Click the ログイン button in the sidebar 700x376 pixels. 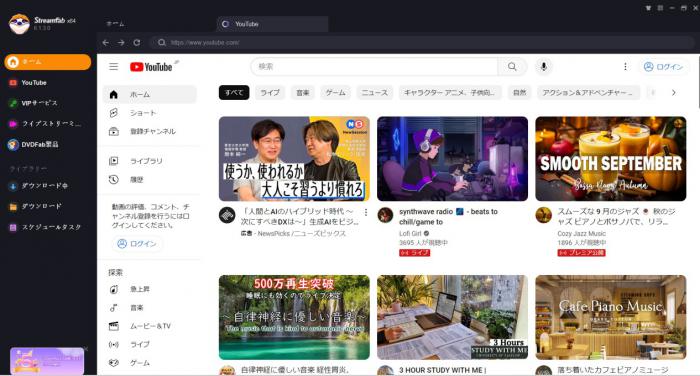[x=137, y=244]
